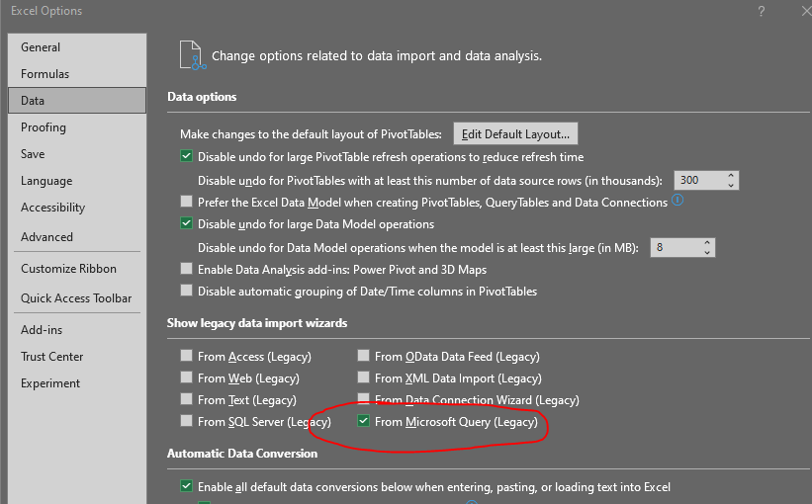Increase the PivotTable rows threshold with up arrow
Screen dimensions: 812x504
(x=731, y=176)
